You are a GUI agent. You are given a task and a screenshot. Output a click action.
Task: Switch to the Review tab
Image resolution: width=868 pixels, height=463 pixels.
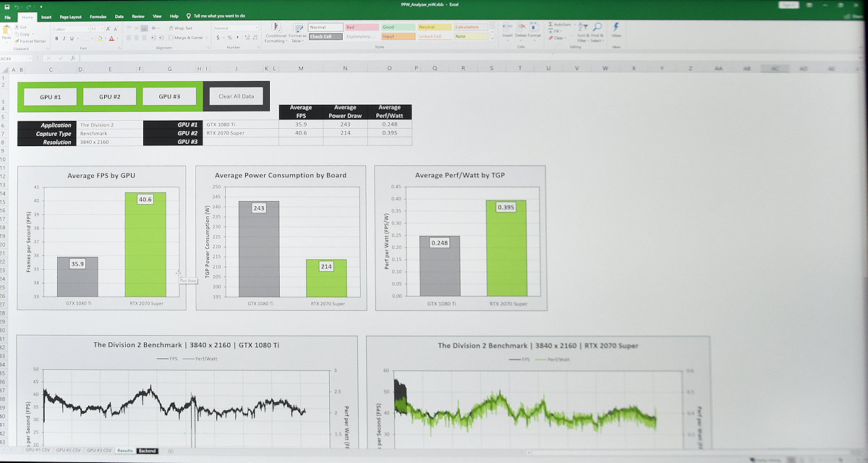coord(137,15)
